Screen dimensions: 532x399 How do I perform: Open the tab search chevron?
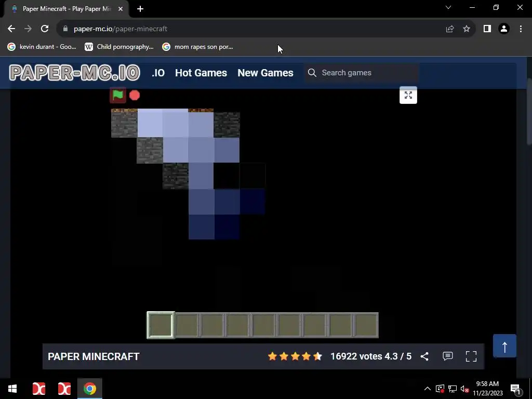point(448,7)
